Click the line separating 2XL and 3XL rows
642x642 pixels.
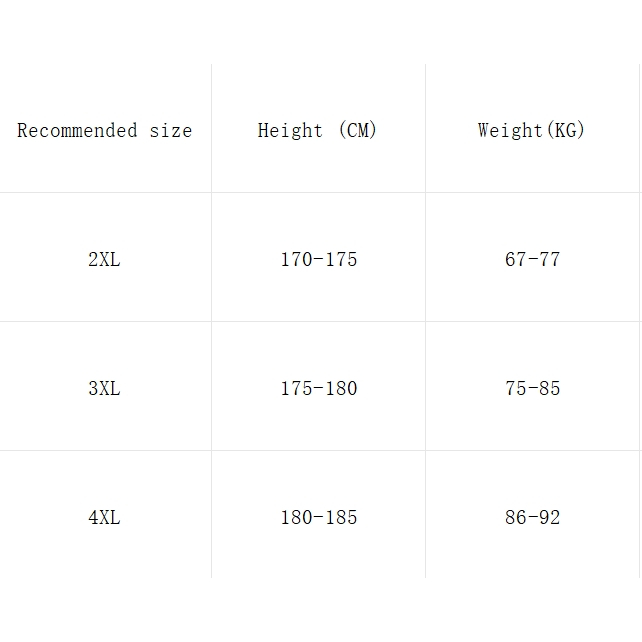[x=320, y=321]
